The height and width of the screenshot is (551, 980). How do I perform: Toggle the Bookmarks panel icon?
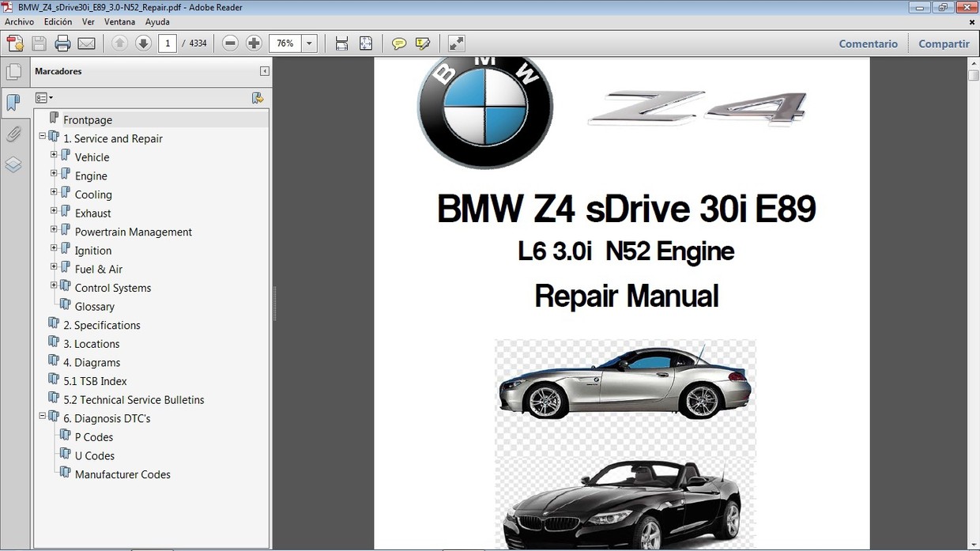pos(14,103)
